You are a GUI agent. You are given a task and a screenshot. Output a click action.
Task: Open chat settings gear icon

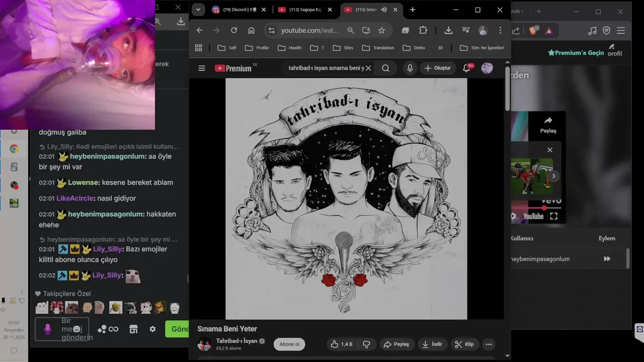[152, 329]
